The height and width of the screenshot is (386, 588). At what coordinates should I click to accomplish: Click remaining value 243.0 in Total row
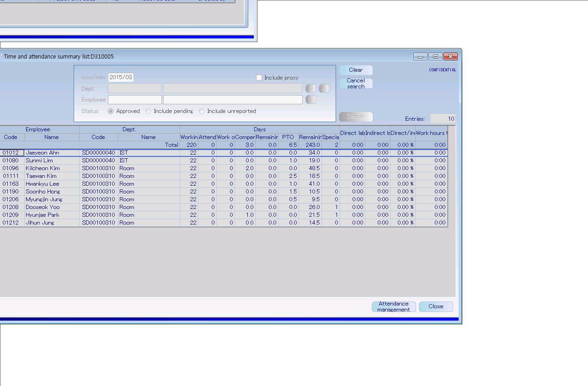click(310, 145)
